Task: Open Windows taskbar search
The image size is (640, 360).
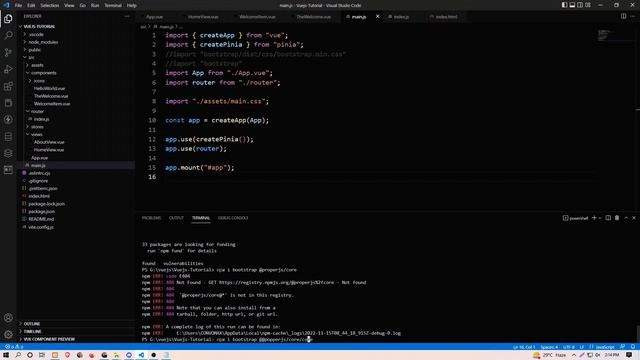Action: 18,355
